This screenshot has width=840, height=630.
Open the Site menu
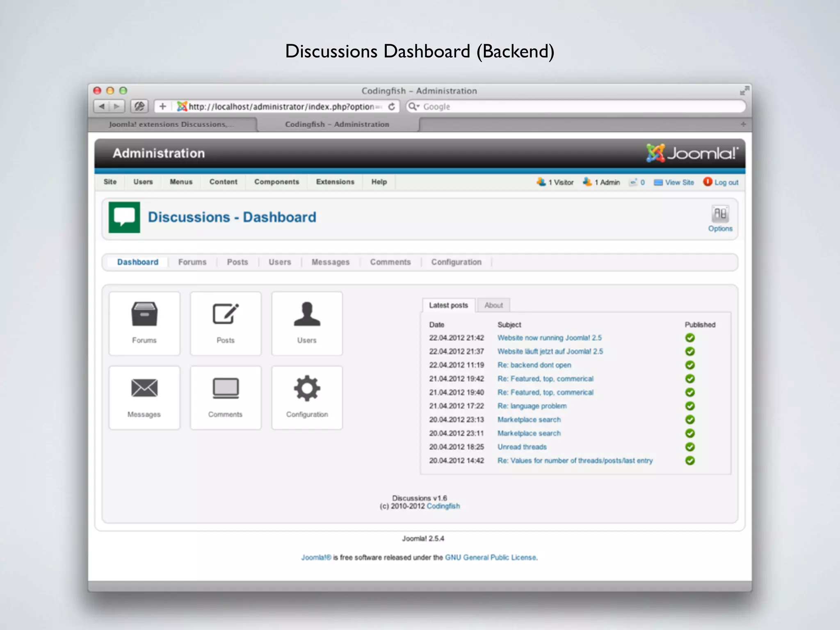point(110,182)
